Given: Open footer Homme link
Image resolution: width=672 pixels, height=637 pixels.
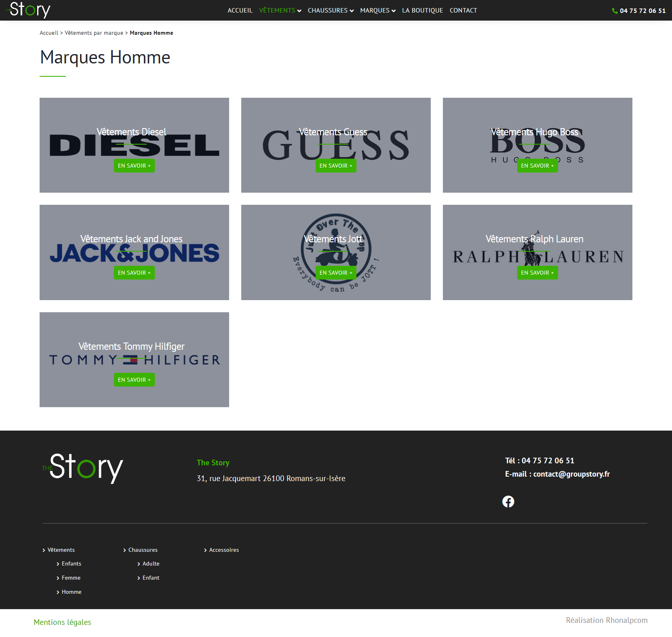Looking at the screenshot, I should tap(72, 592).
